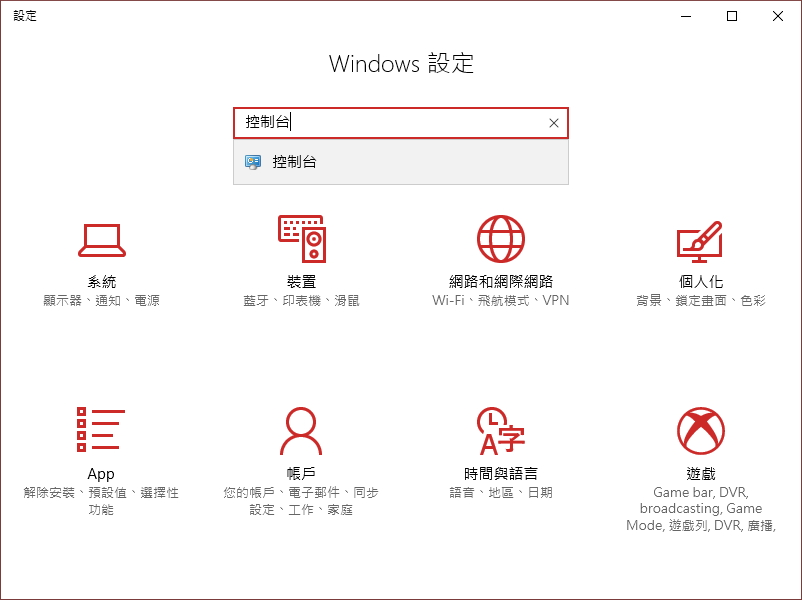Click description 背景、鎖定畫面、色彩
Viewport: 802px width, 600px height.
coord(701,300)
